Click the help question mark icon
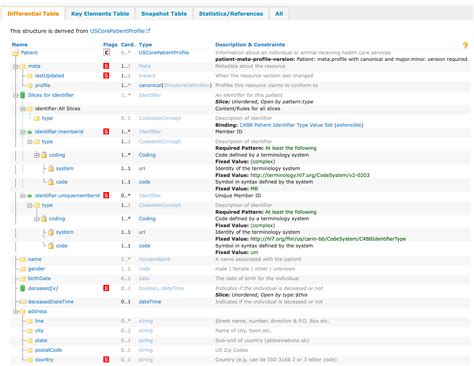 (x=465, y=45)
